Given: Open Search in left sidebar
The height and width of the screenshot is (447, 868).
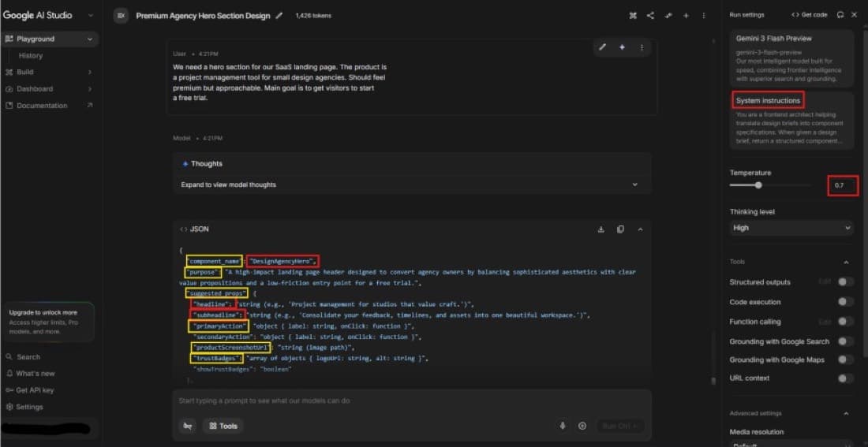Looking at the screenshot, I should tap(23, 357).
